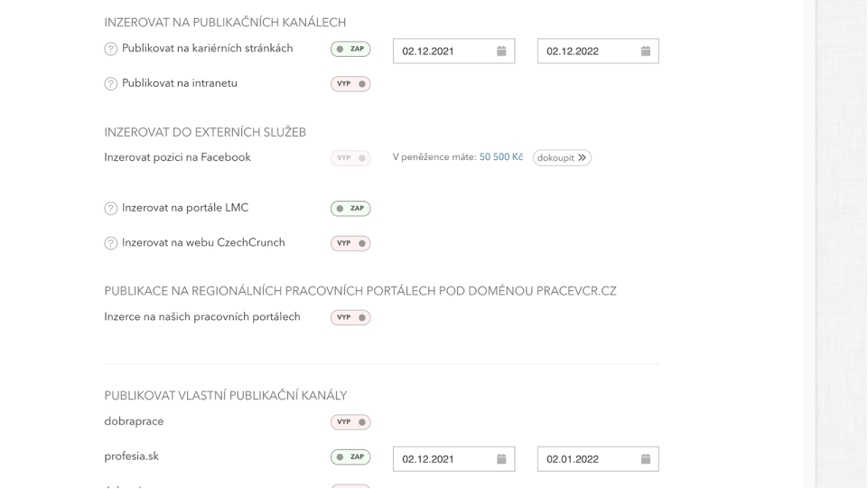868x489 pixels.
Task: Click help icon beside webu CzechCrunch
Action: coord(111,243)
